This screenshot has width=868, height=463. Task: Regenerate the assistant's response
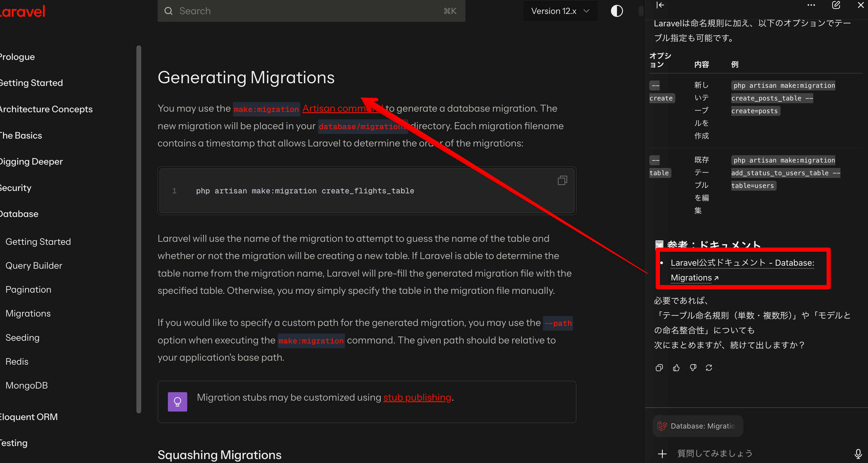click(709, 368)
